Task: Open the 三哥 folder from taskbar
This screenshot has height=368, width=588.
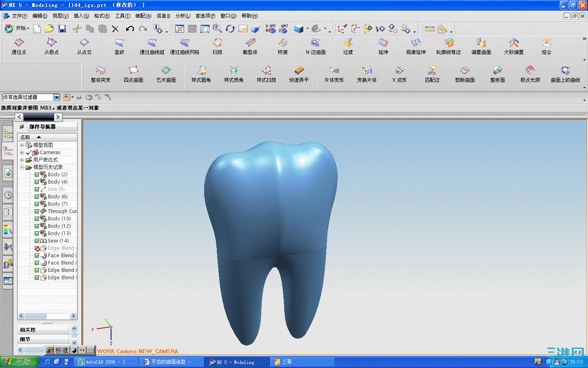Action: (x=303, y=362)
